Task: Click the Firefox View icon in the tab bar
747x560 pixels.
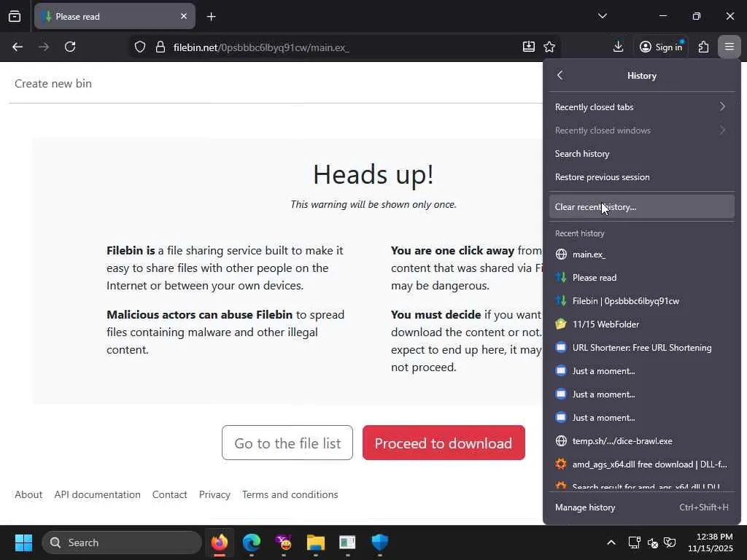Action: [15, 16]
